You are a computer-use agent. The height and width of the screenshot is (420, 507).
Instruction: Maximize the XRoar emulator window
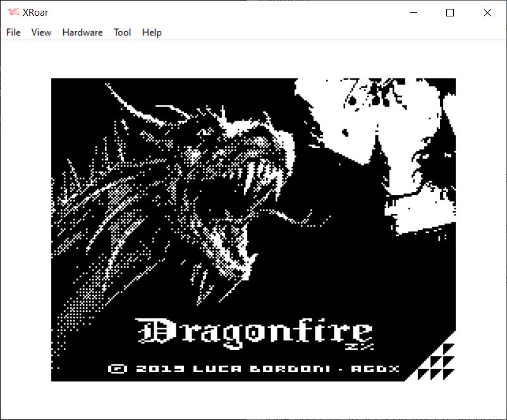coord(450,13)
